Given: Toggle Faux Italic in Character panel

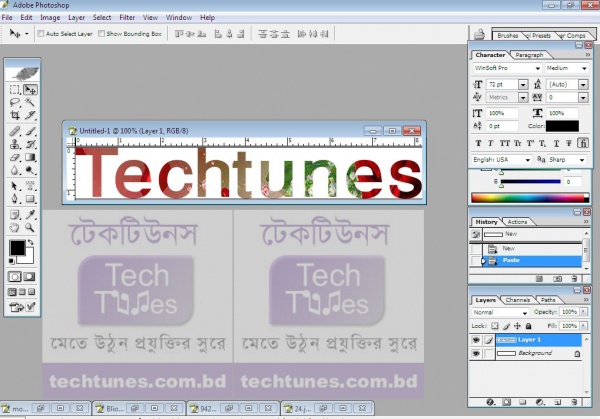Looking at the screenshot, I should coord(491,143).
